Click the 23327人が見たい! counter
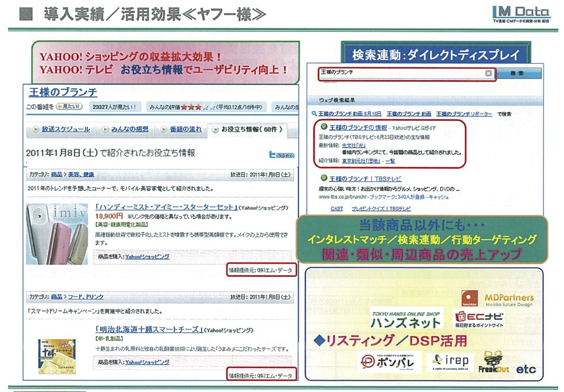This screenshot has height=392, width=564. point(114,107)
